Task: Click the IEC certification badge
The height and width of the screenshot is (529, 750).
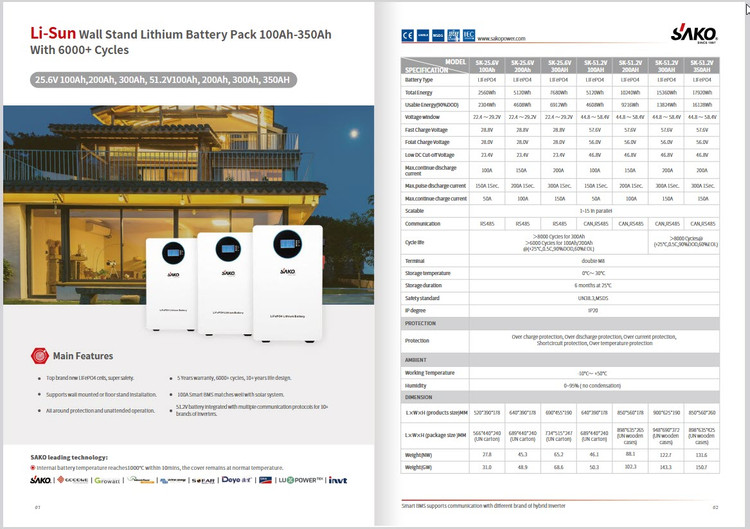Action: click(x=468, y=36)
